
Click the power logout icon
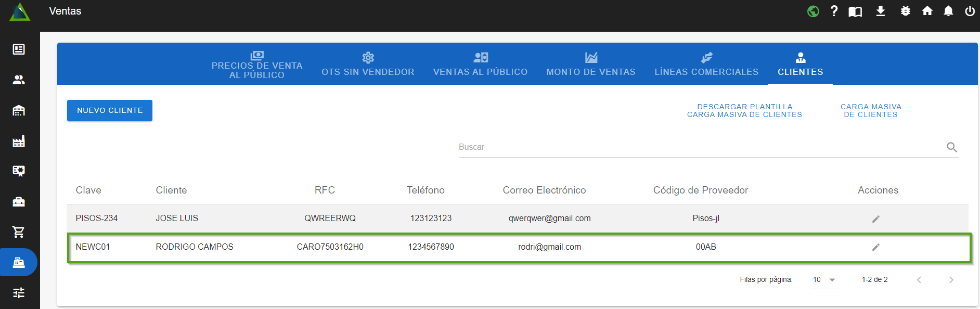[970, 11]
